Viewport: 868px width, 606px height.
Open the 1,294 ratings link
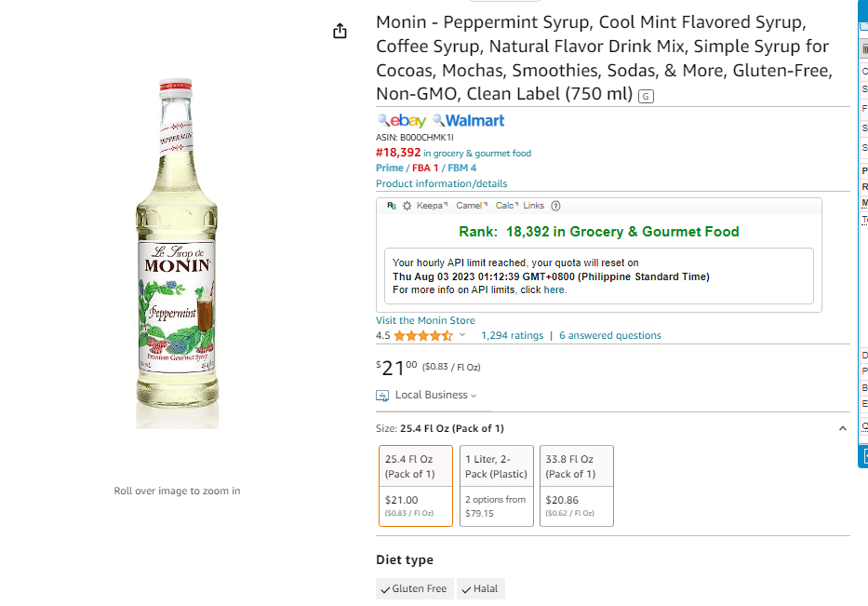click(x=512, y=335)
